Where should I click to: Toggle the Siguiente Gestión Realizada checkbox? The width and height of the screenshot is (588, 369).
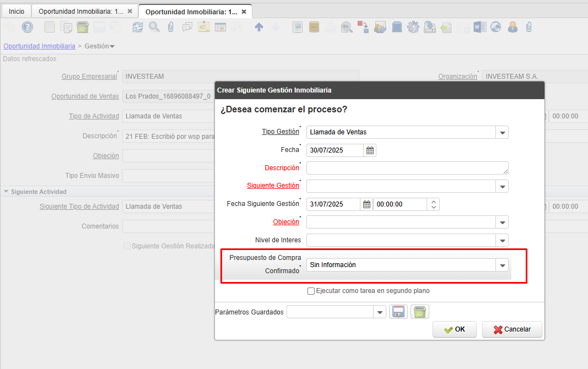pyautogui.click(x=127, y=246)
